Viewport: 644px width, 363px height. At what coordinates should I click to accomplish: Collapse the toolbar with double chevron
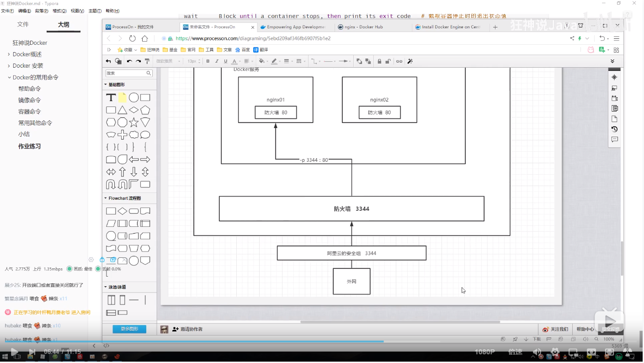[612, 61]
